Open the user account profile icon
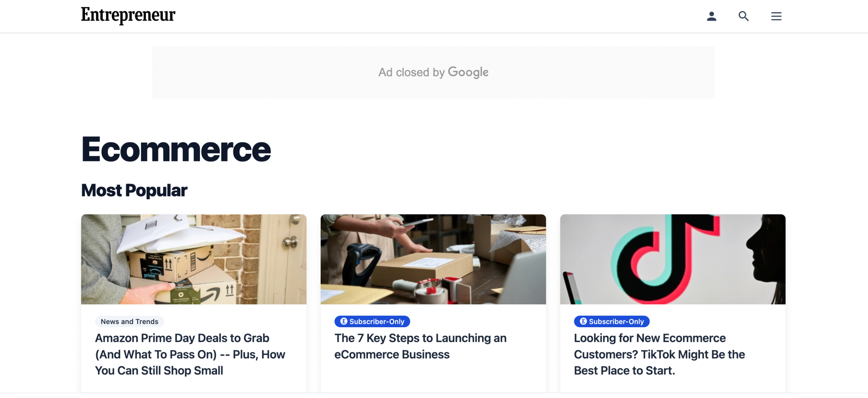Screen dimensions: 868x398 (711, 16)
